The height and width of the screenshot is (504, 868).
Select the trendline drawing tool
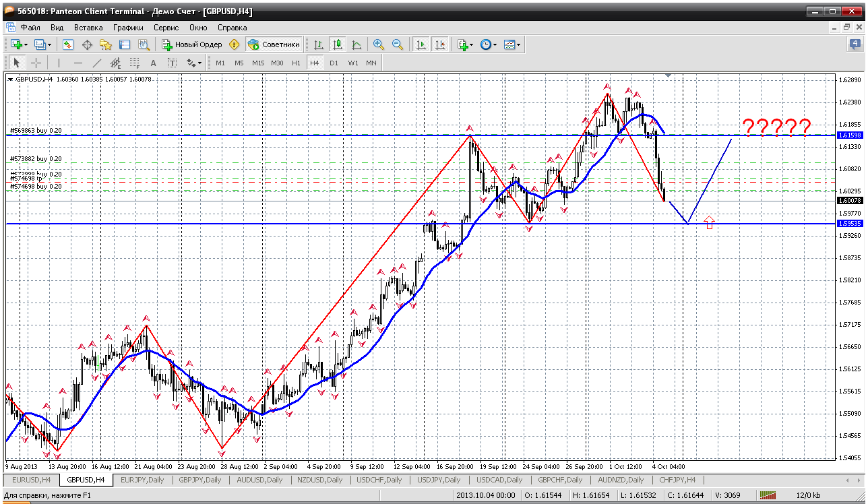tap(97, 63)
